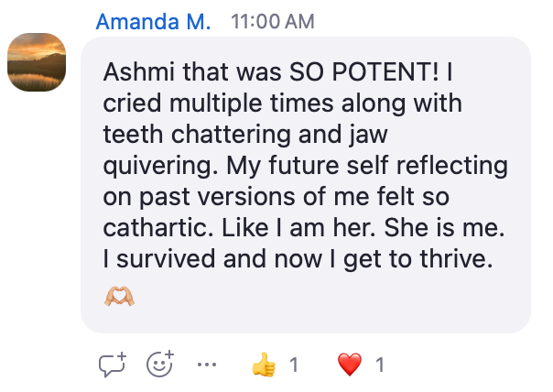This screenshot has height=392, width=553.
Task: Click the sender name Amanda M.
Action: 154,21
